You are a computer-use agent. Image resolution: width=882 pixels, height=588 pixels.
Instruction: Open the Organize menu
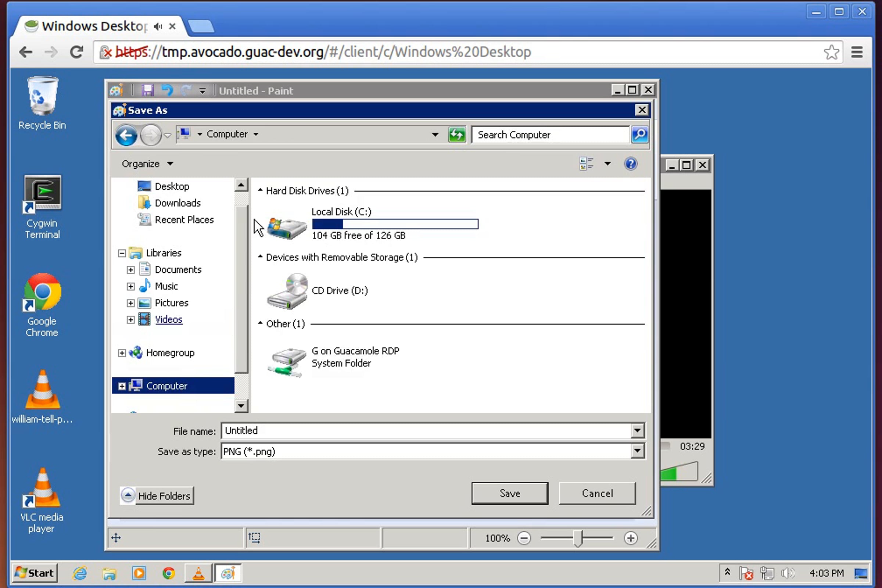point(147,164)
